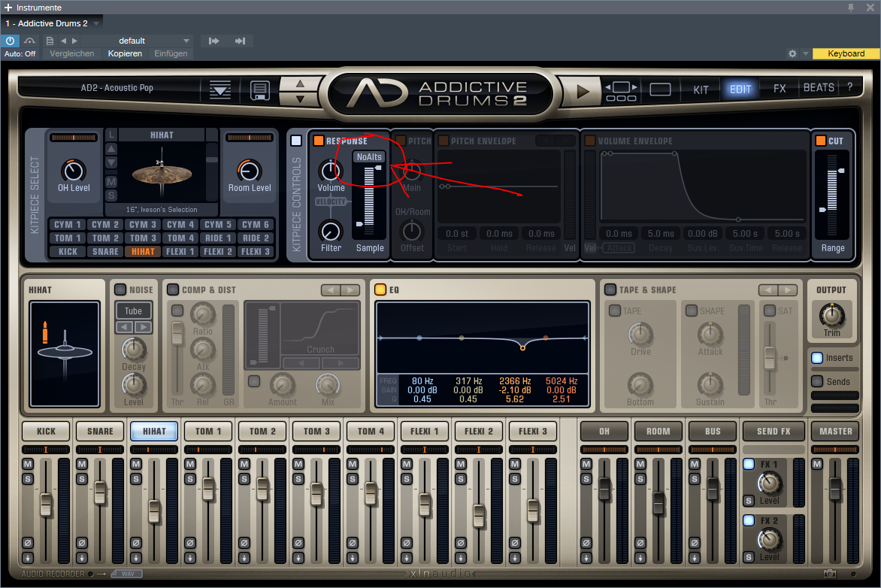This screenshot has height=588, width=881.
Task: Click the help question mark icon
Action: click(x=849, y=88)
